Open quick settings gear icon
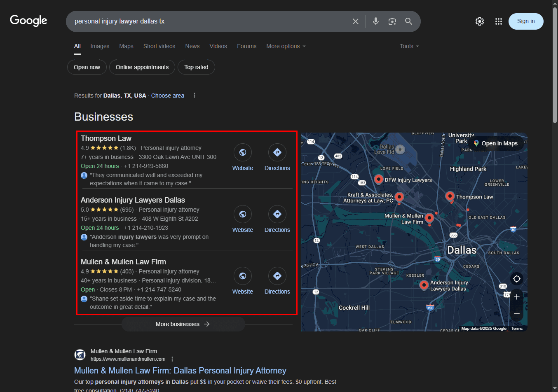Screen dimensions: 558x392 tap(480, 21)
